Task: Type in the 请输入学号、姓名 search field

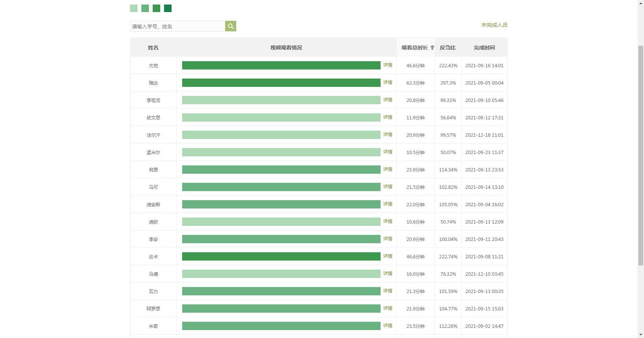Action: (x=178, y=26)
